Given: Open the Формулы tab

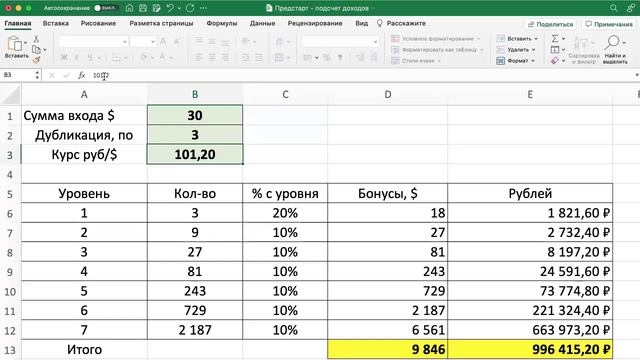Looking at the screenshot, I should [222, 23].
